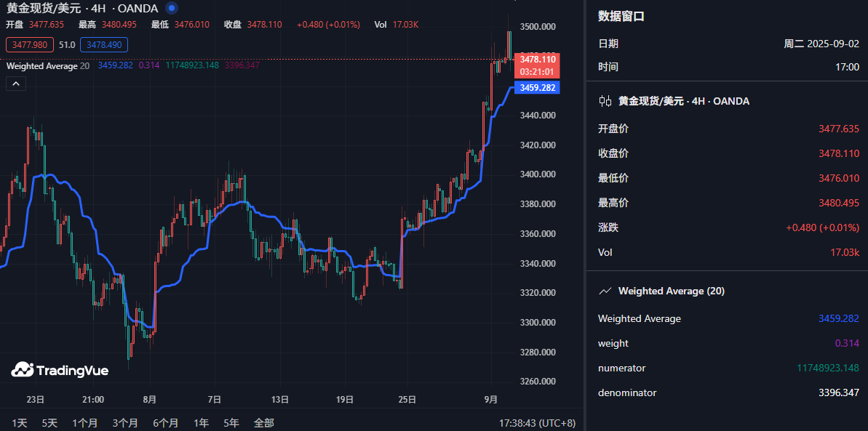Set chart range to 1年
868x431 pixels.
point(201,422)
